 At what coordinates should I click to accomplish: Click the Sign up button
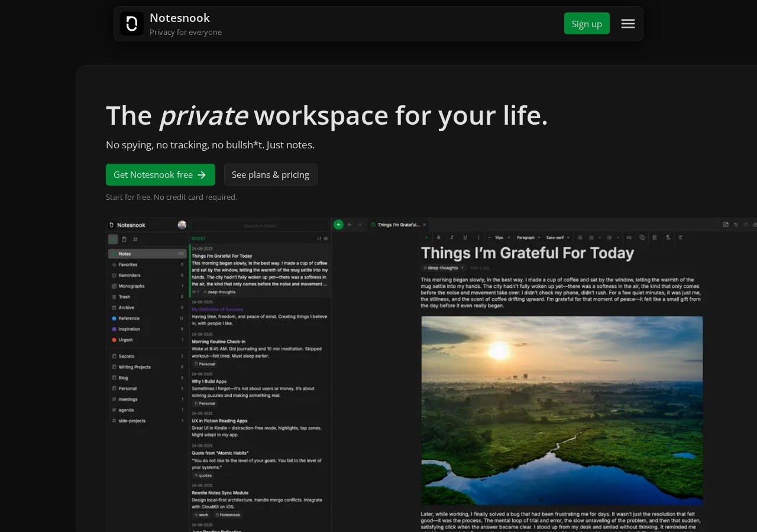point(587,24)
